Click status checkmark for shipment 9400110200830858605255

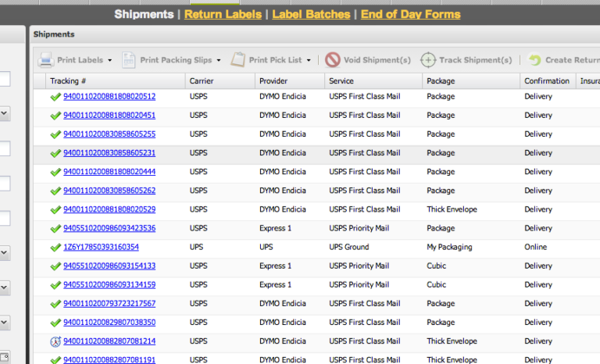(x=55, y=134)
